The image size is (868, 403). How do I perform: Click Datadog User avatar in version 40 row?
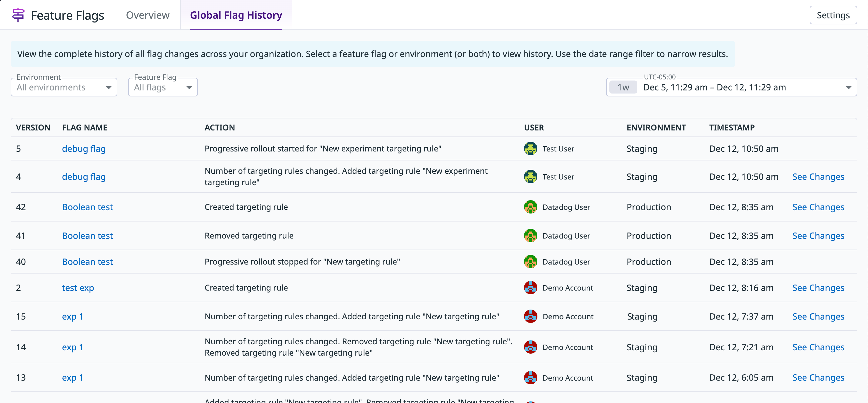[530, 262]
